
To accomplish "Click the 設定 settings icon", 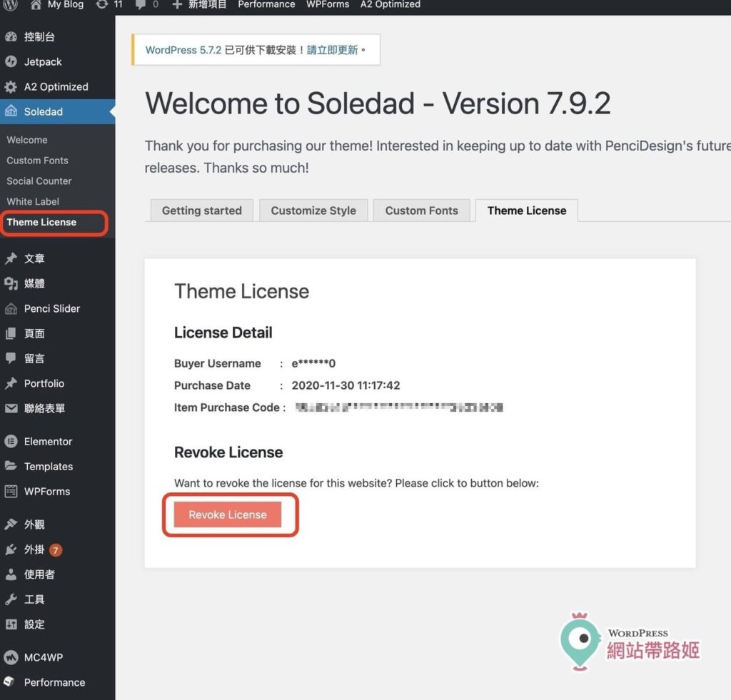I will [11, 624].
